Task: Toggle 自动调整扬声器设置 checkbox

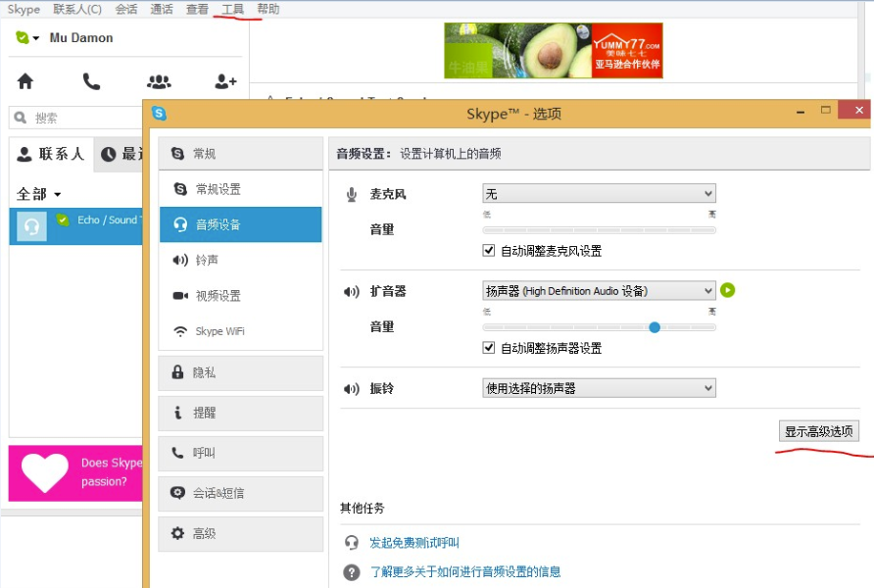Action: click(489, 348)
